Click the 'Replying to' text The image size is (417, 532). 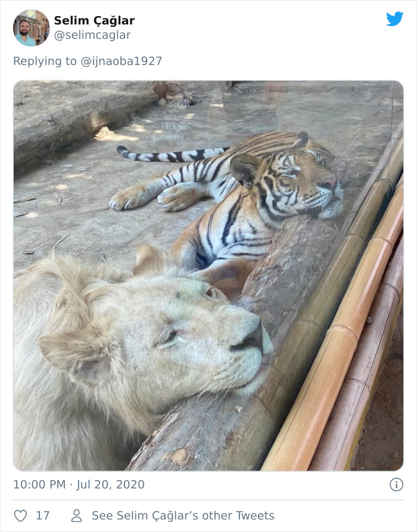tap(45, 61)
